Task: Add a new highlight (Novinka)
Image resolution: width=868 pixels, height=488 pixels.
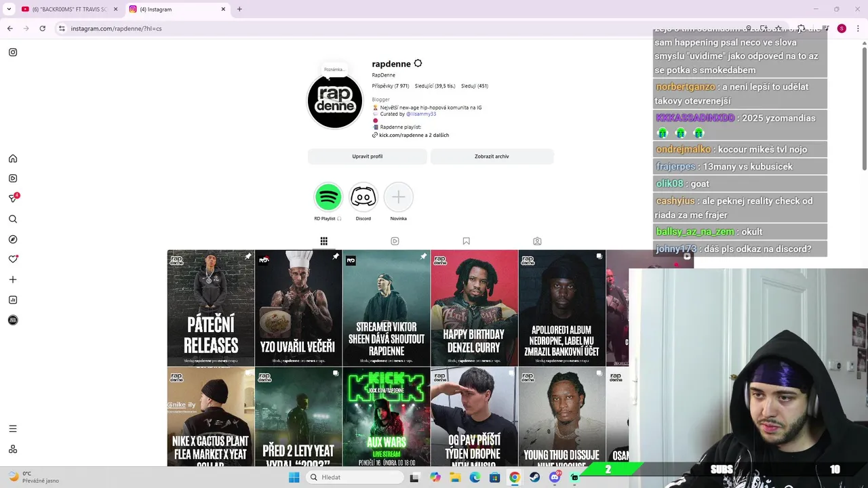Action: coord(399,197)
